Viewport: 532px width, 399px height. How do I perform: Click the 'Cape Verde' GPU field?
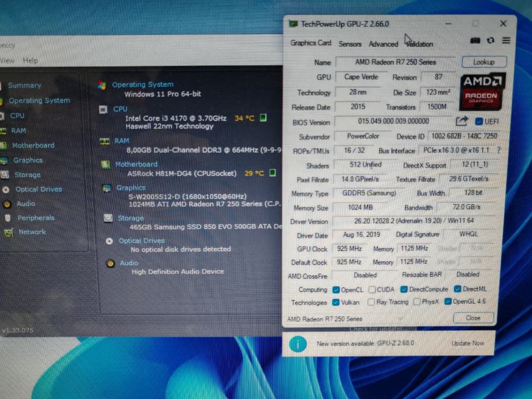click(361, 77)
